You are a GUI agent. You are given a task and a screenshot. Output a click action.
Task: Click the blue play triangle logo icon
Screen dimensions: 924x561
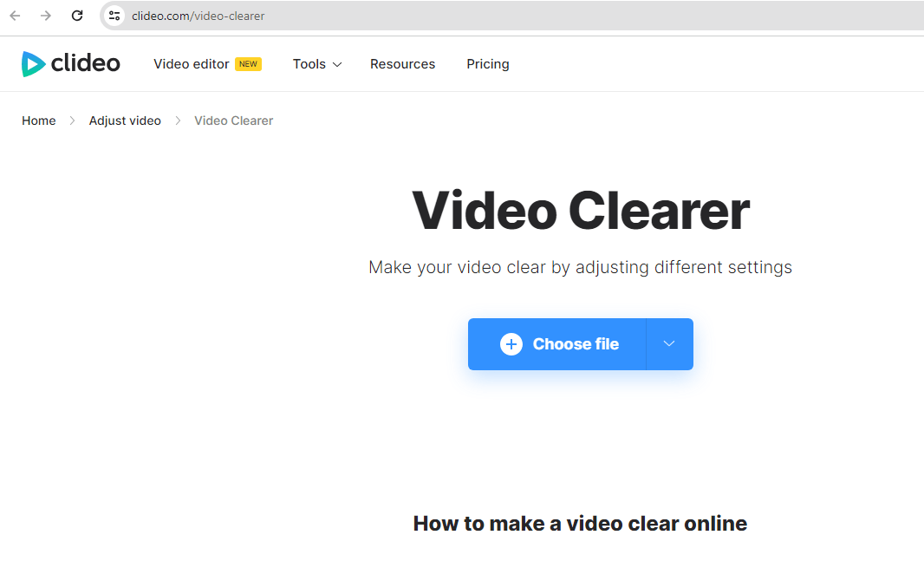point(34,63)
